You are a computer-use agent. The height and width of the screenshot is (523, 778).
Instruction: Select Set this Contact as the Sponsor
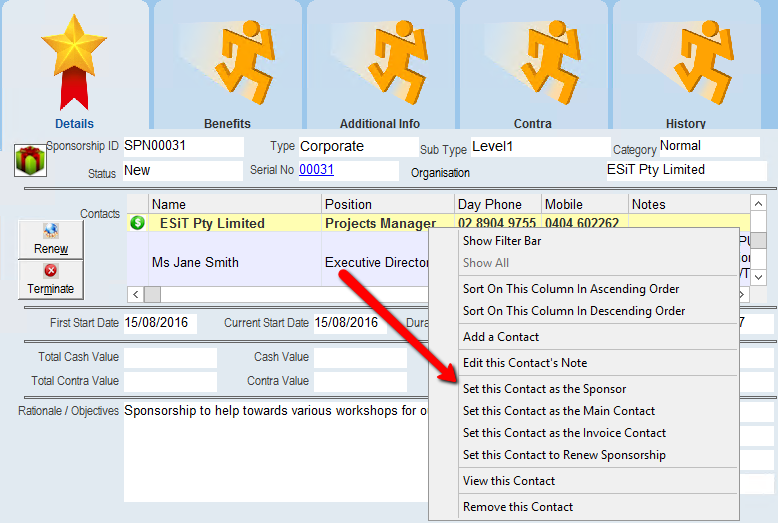point(544,389)
